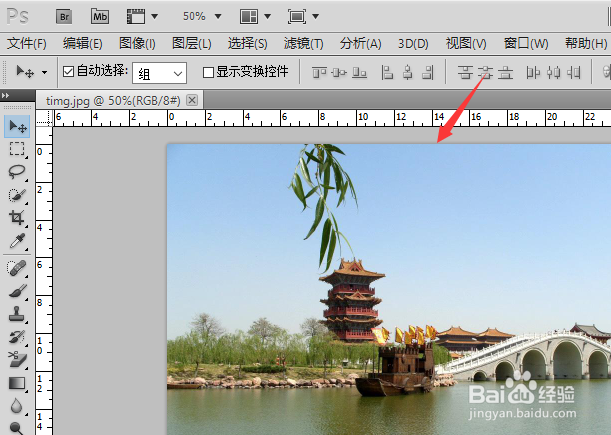The image size is (611, 435).
Task: Click Align Left Edges icon
Action: click(387, 72)
